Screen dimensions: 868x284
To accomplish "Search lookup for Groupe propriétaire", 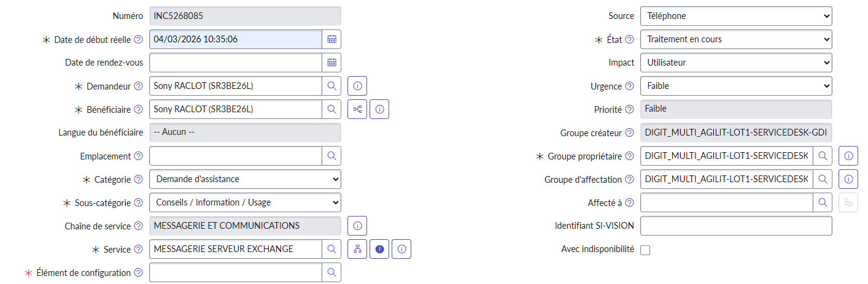I will tap(823, 156).
